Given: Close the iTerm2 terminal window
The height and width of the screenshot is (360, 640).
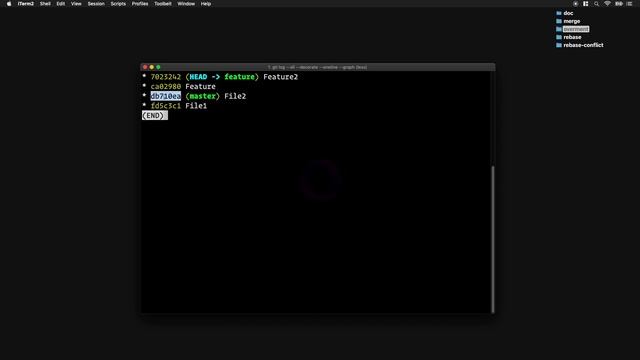Looking at the screenshot, I should pos(145,67).
